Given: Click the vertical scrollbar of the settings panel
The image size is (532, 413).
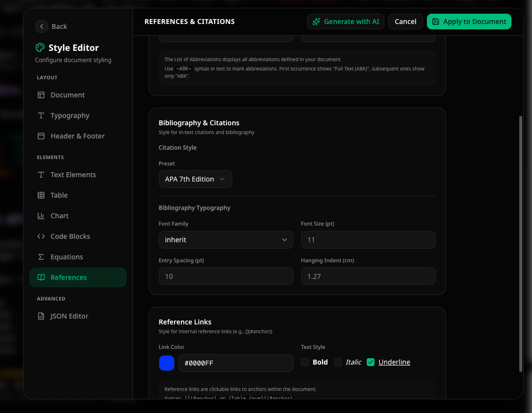Looking at the screenshot, I should [x=520, y=244].
